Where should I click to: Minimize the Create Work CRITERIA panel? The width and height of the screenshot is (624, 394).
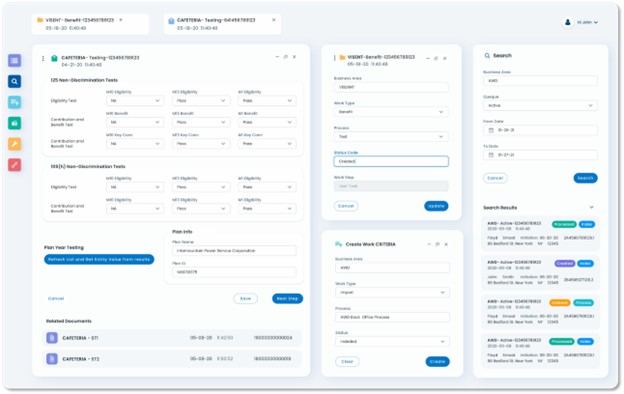429,244
